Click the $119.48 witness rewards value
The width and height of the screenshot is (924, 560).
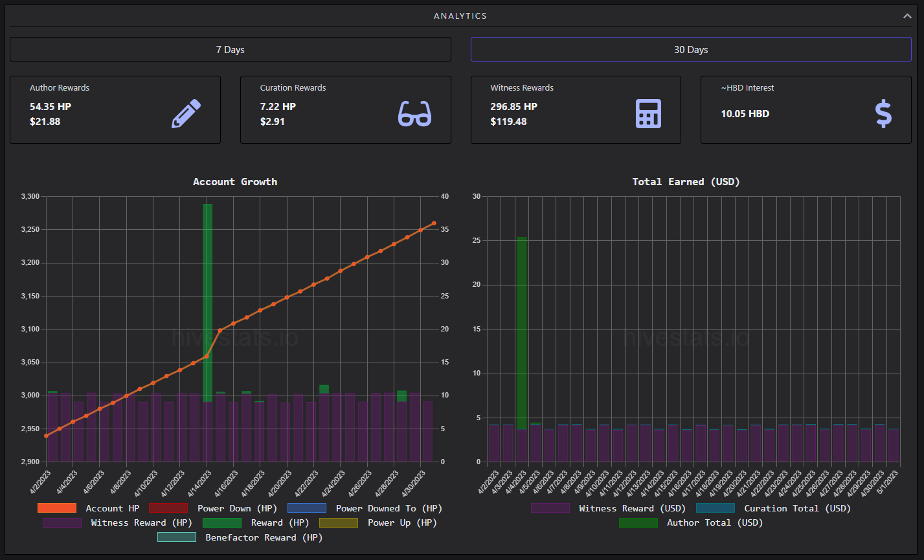(x=508, y=121)
